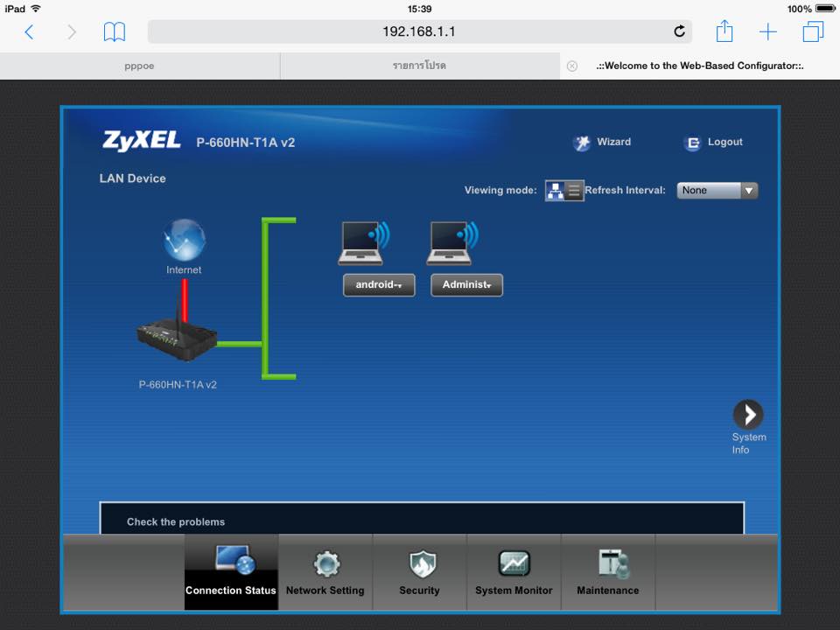Expand the Check the problems panel
Viewport: 840px width, 630px height.
422,519
